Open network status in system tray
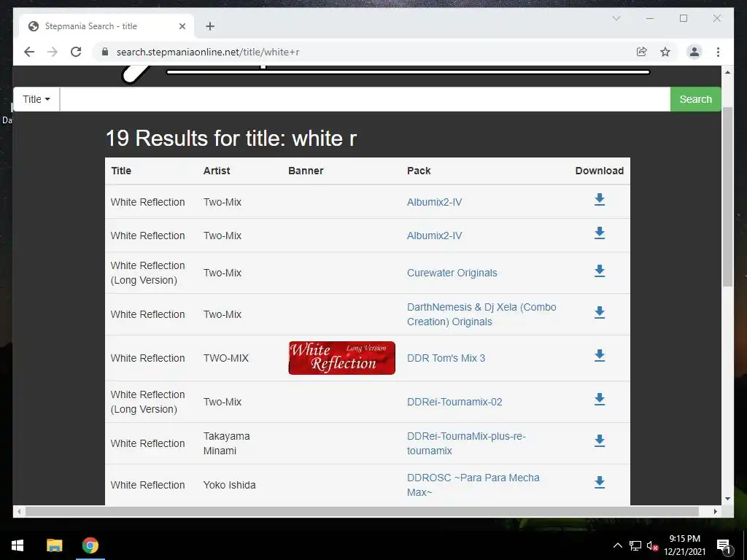747x560 pixels. (x=635, y=545)
